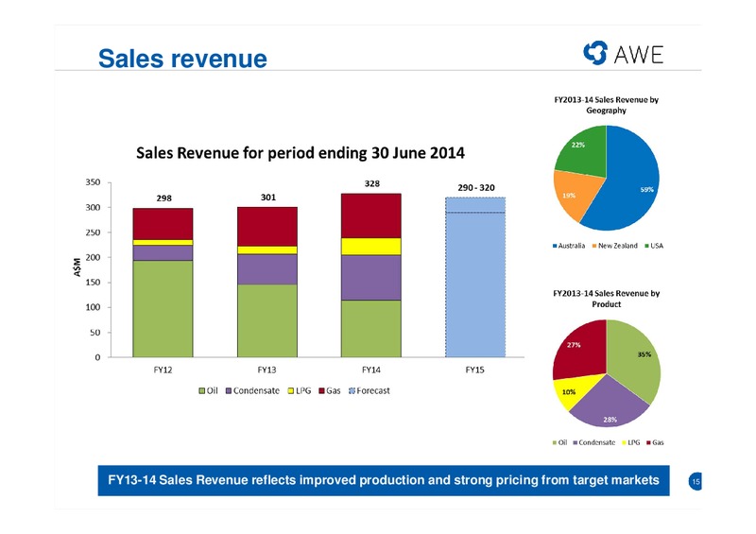
Task: Click the 328 total above FY14 bar
Action: click(x=371, y=183)
